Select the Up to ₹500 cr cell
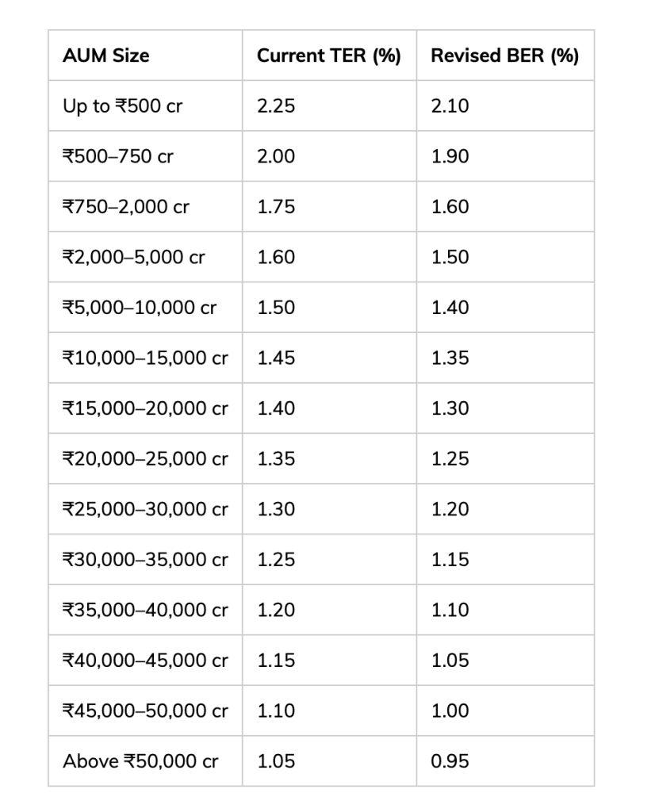 tap(122, 106)
